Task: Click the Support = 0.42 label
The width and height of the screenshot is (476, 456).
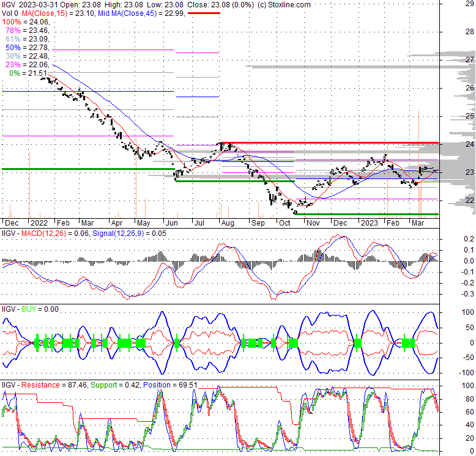Action: (x=115, y=385)
